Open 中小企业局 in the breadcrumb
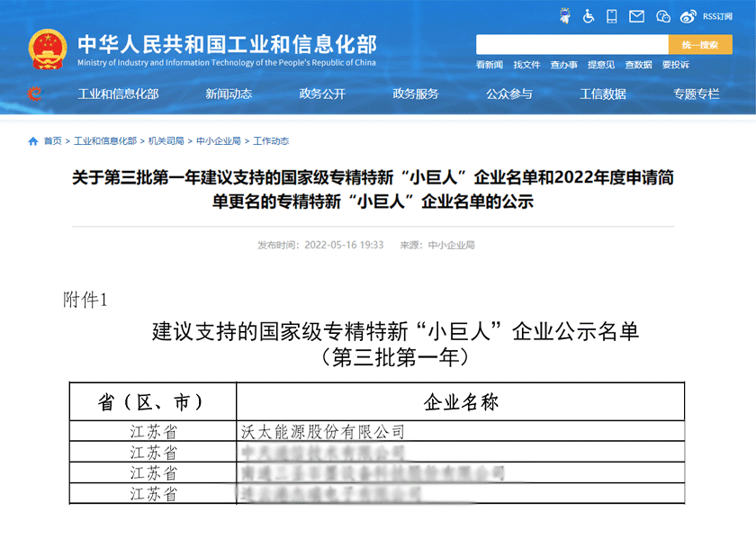 [219, 141]
